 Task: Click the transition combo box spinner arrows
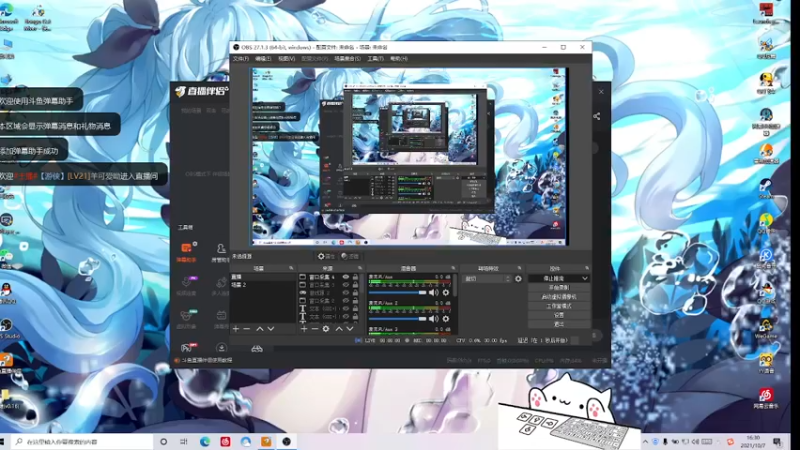click(x=507, y=279)
